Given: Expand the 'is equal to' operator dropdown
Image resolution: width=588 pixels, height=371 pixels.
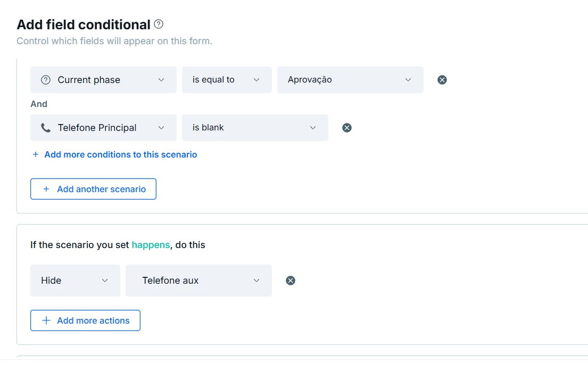Looking at the screenshot, I should pyautogui.click(x=227, y=80).
